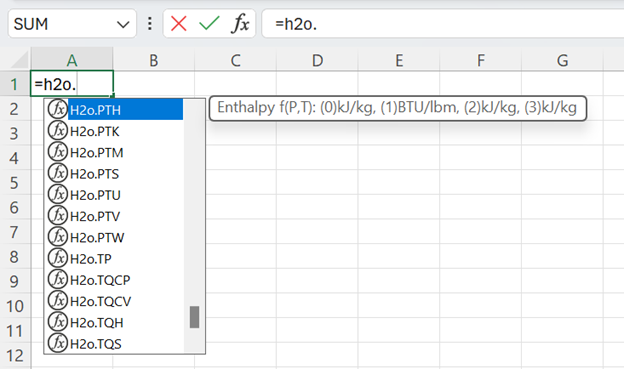Select row 8 header
Image resolution: width=624 pixels, height=369 pixels.
[x=15, y=257]
